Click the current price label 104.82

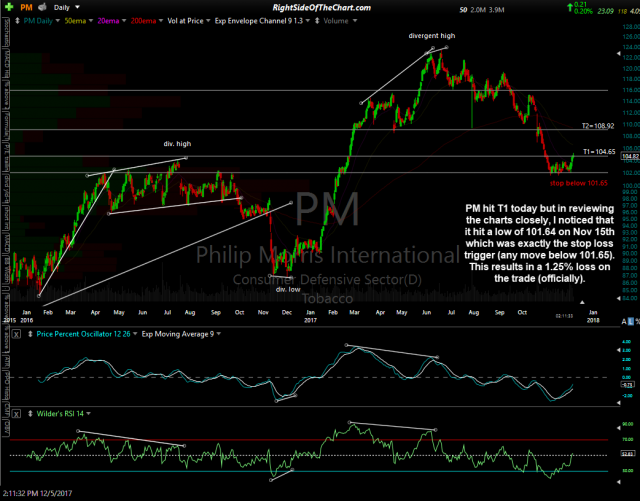[x=630, y=156]
